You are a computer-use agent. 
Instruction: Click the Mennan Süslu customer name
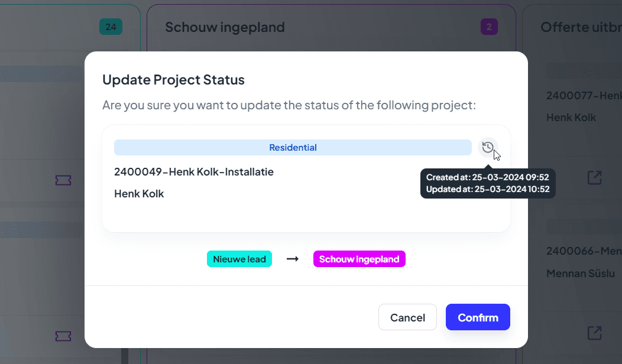click(x=584, y=273)
